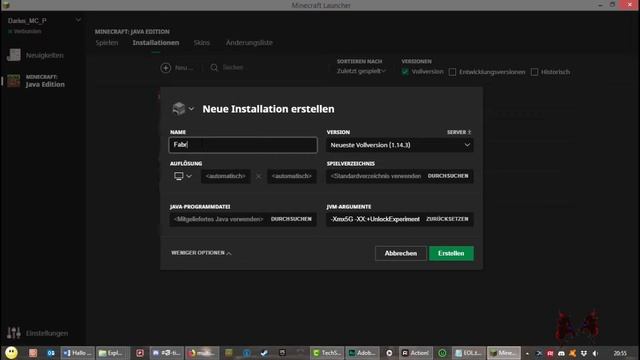The height and width of the screenshot is (360, 640).
Task: Click the Spielverzeichnis path field
Action: click(x=376, y=176)
